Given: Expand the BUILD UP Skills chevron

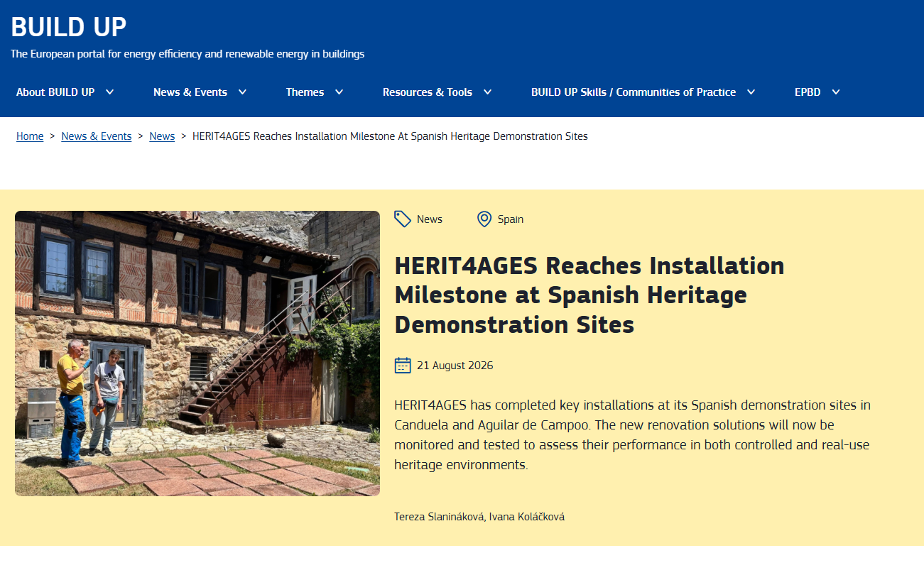Looking at the screenshot, I should click(751, 92).
